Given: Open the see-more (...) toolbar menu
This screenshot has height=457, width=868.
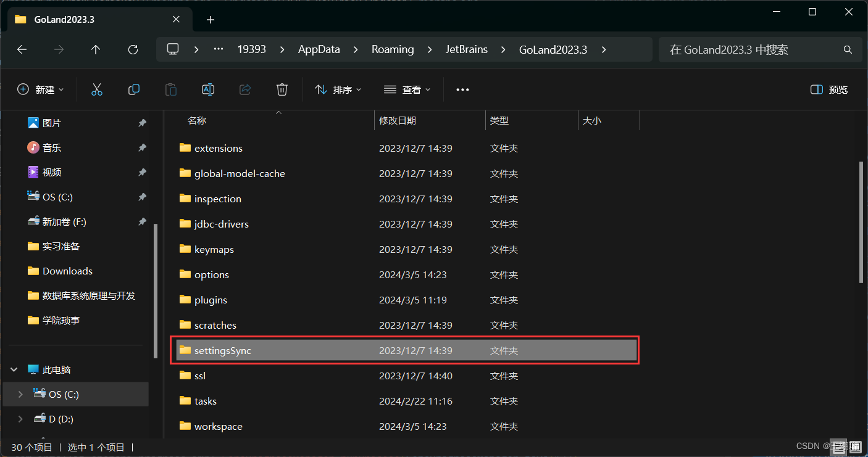Looking at the screenshot, I should tap(462, 89).
